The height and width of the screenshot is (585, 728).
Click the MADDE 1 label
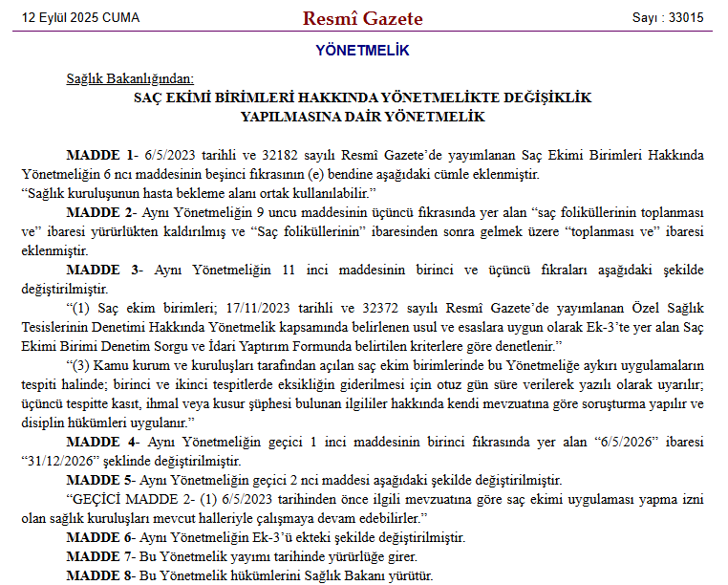[x=101, y=155]
